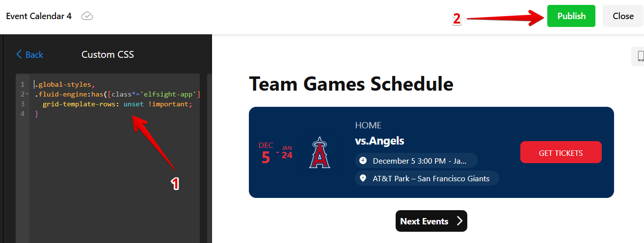Click the location pin icon
The image size is (644, 243).
363,178
